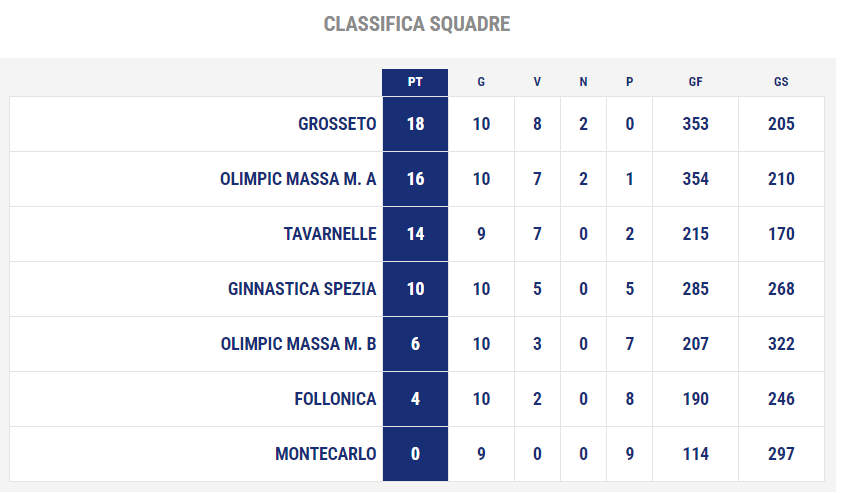Select the MONTECARLO team name

pos(326,454)
